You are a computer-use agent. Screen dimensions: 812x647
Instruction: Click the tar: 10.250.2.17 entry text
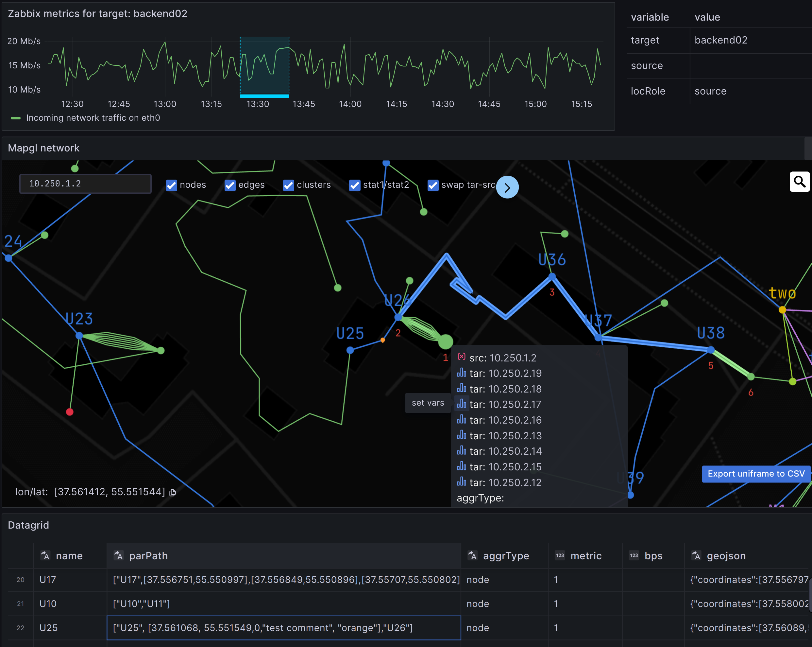pyautogui.click(x=505, y=404)
